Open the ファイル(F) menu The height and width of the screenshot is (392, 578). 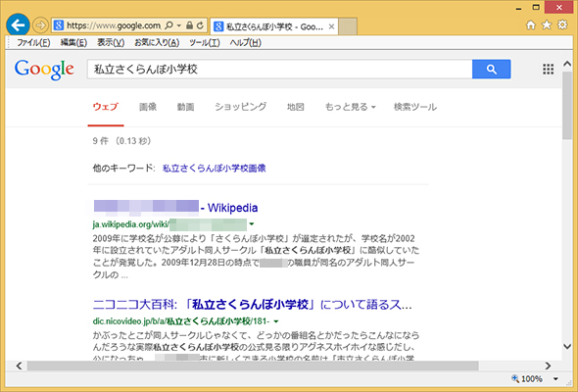point(33,43)
